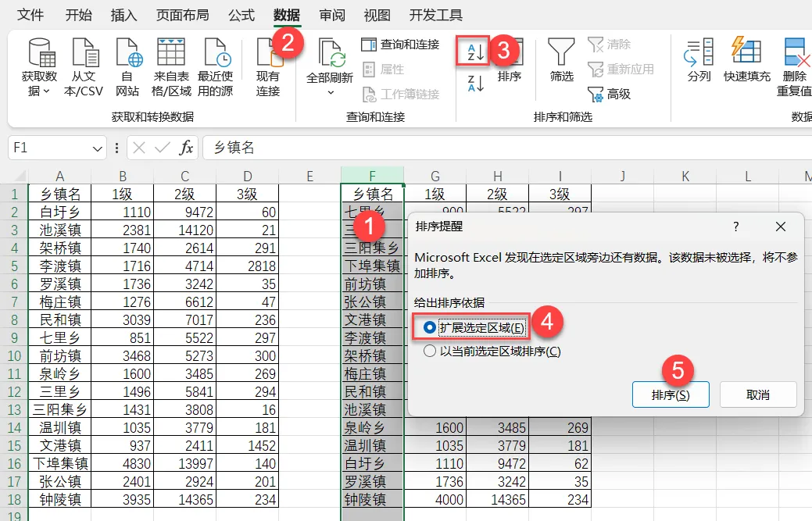Open the 文件 (File) tab
This screenshot has width=812, height=521.
[x=30, y=15]
